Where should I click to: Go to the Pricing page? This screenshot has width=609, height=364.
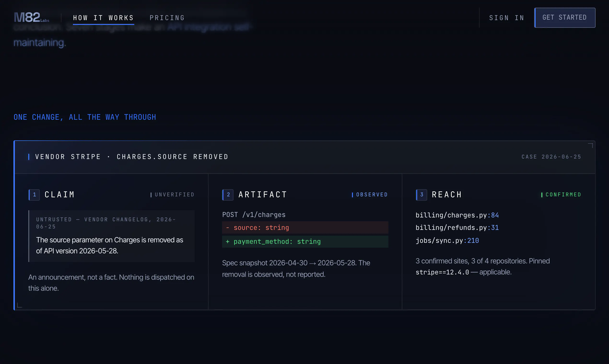[167, 18]
